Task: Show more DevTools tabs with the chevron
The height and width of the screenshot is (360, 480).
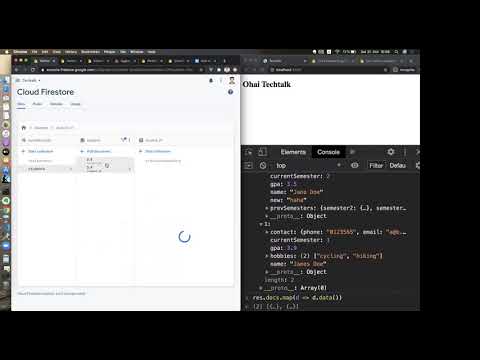Action: click(352, 152)
